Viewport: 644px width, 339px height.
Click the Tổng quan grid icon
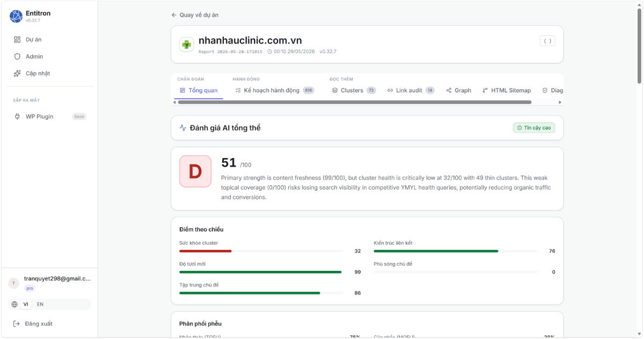(182, 90)
